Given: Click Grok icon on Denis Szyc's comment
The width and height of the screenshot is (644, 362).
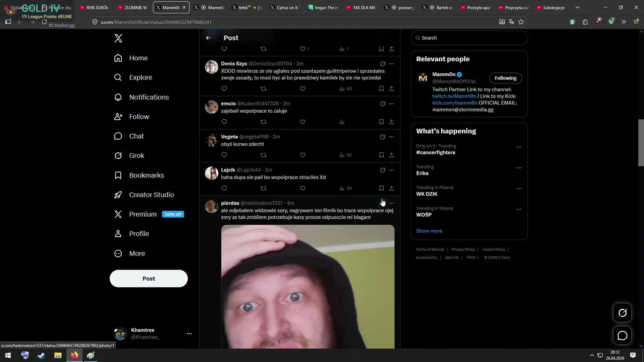Looking at the screenshot, I should tap(382, 64).
